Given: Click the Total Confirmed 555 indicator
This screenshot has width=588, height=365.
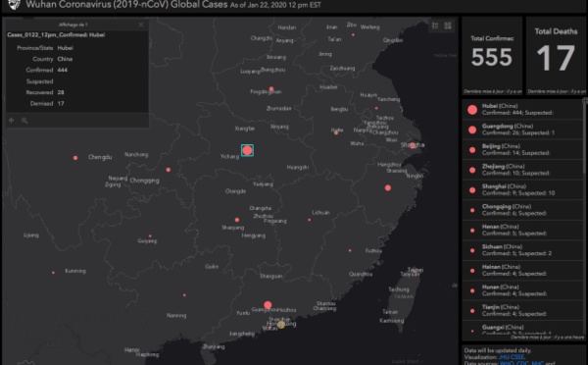Looking at the screenshot, I should click(492, 55).
